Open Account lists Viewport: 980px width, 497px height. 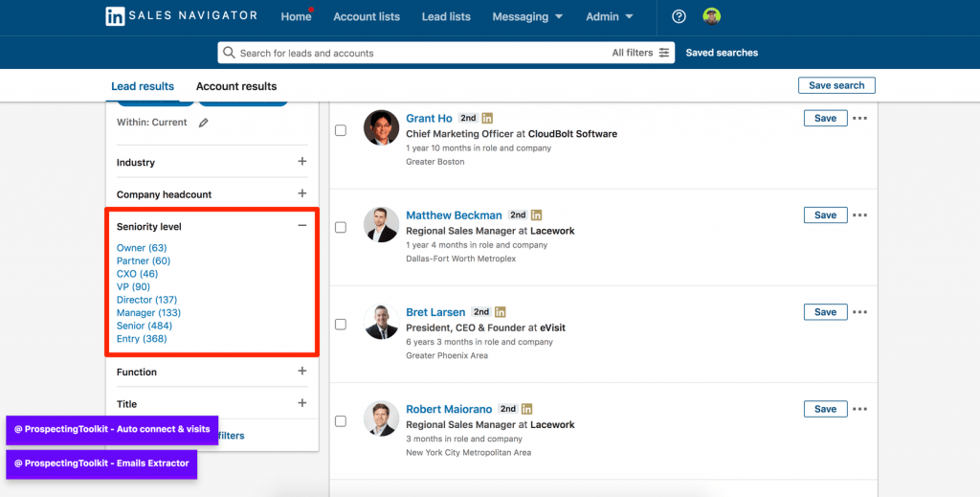(367, 17)
